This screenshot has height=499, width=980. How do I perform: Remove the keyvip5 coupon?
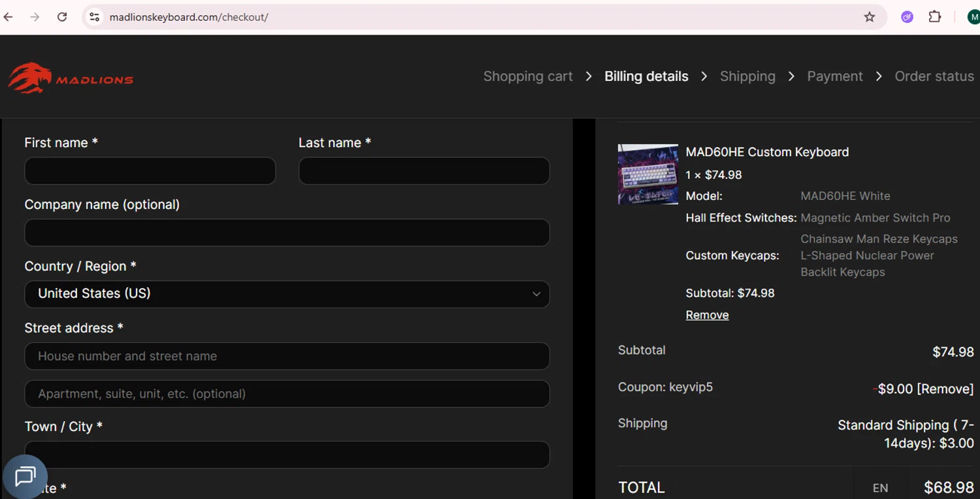[945, 389]
